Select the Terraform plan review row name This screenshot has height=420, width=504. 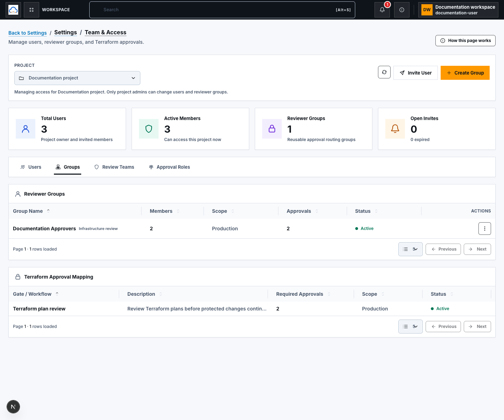(39, 309)
